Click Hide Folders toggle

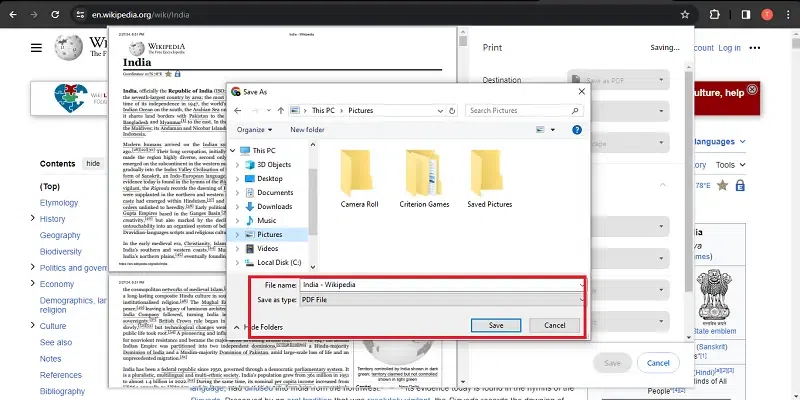pyautogui.click(x=258, y=327)
